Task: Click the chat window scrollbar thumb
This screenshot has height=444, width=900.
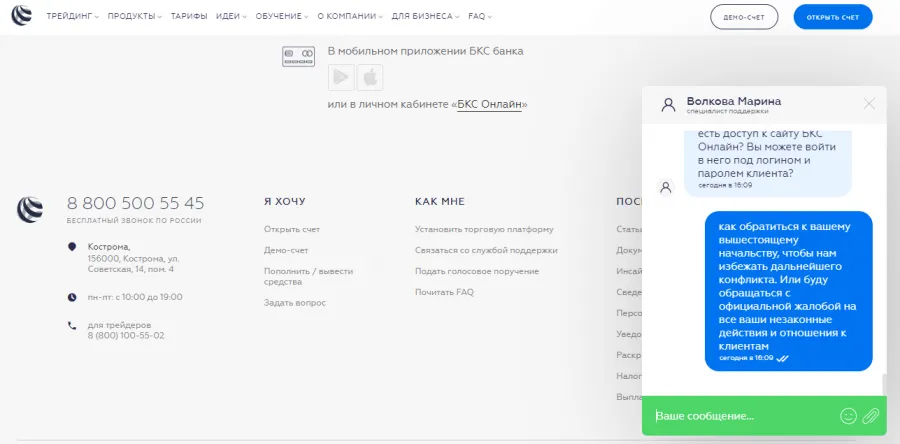Action: coord(883,385)
